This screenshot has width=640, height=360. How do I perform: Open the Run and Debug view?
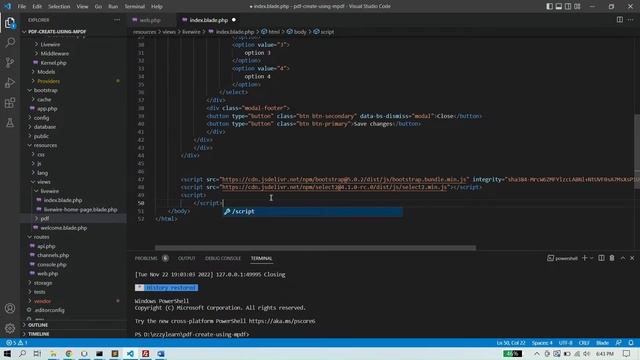coord(10,82)
